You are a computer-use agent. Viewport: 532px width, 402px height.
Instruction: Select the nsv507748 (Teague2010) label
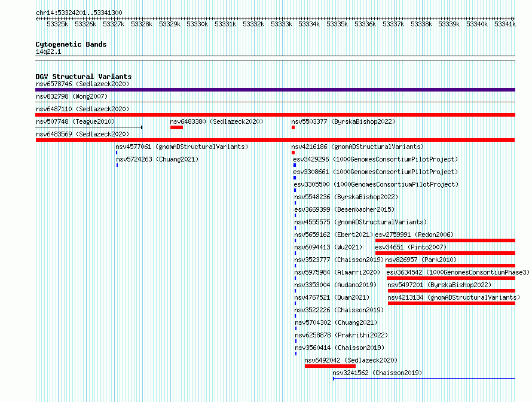click(x=75, y=121)
